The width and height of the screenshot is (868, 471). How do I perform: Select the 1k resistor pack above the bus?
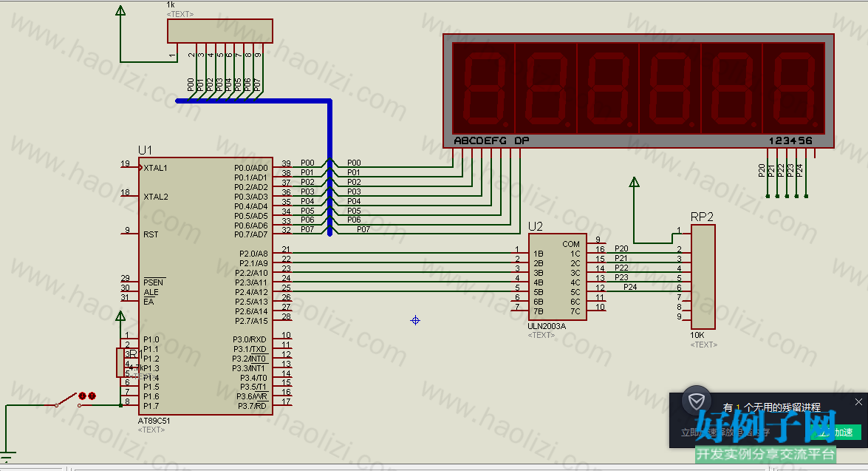219,31
